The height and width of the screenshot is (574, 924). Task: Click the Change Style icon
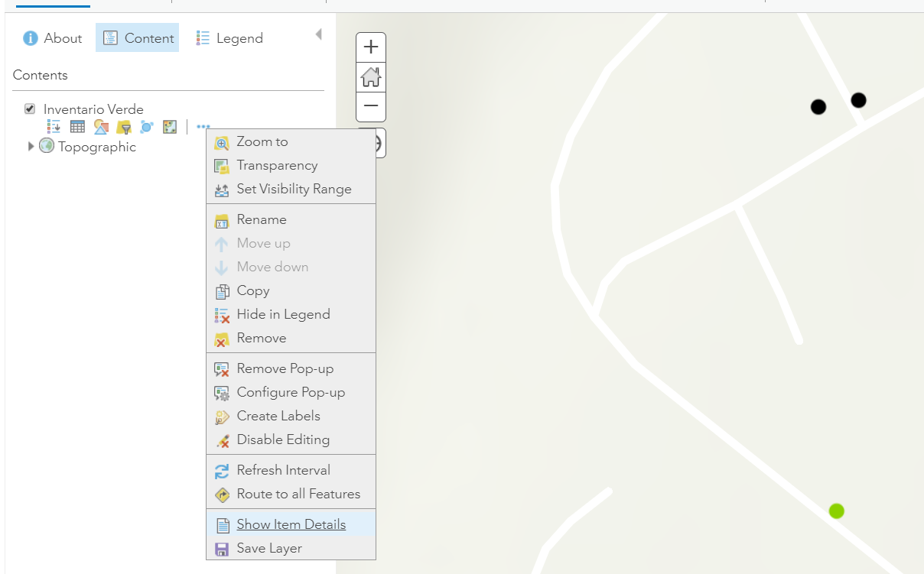pyautogui.click(x=101, y=127)
